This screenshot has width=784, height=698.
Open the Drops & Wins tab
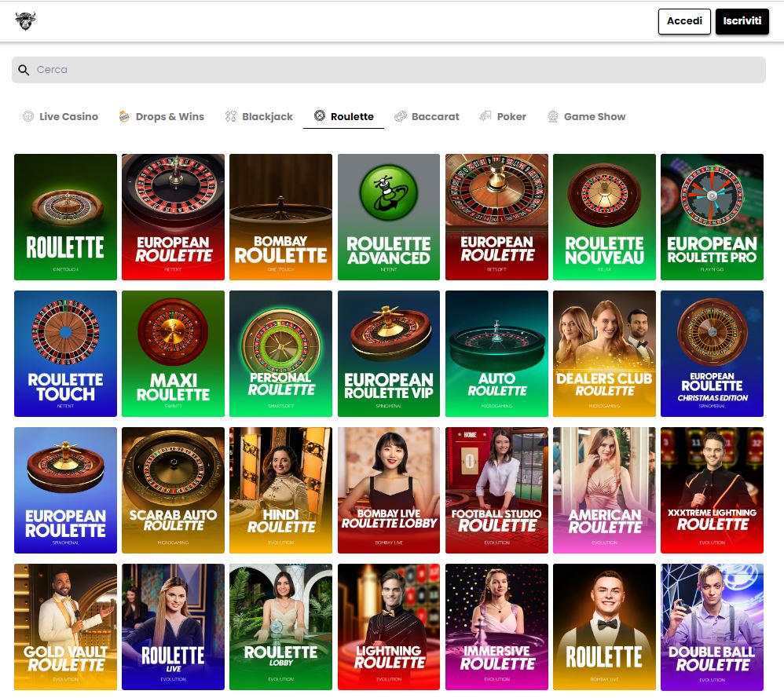[x=162, y=116]
